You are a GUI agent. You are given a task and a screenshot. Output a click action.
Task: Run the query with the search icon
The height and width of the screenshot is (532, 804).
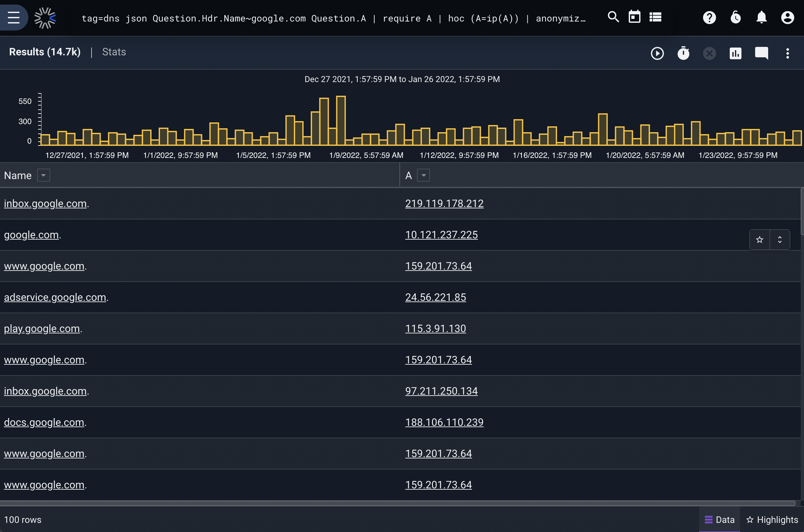coord(613,17)
